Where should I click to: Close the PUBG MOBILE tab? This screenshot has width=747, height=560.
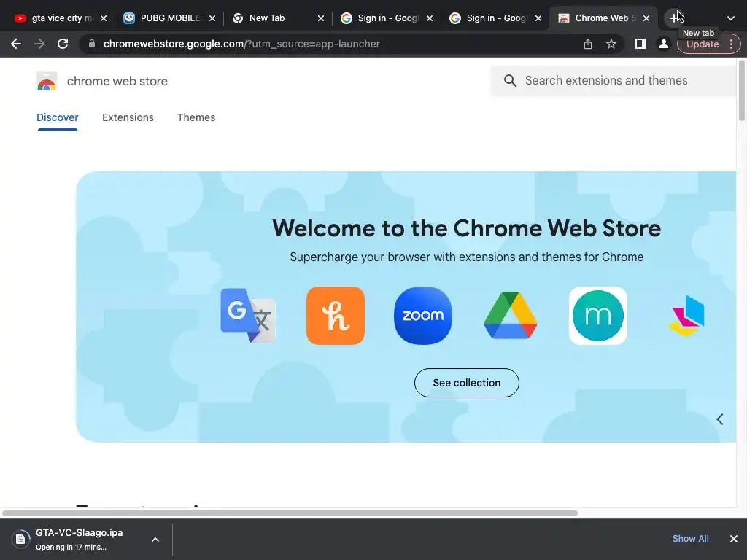212,18
